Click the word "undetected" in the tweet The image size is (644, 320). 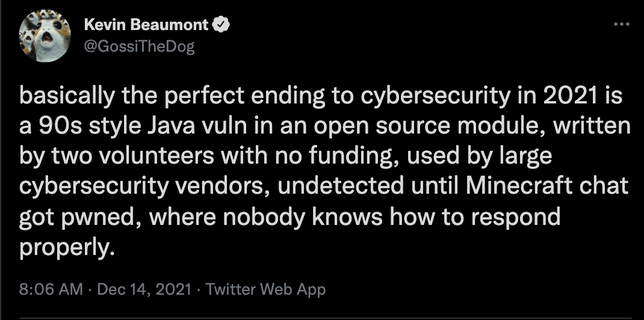[341, 186]
